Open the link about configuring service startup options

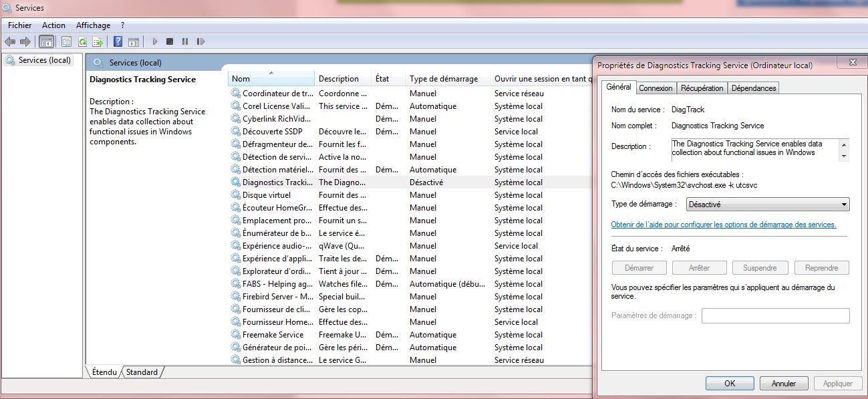(724, 225)
